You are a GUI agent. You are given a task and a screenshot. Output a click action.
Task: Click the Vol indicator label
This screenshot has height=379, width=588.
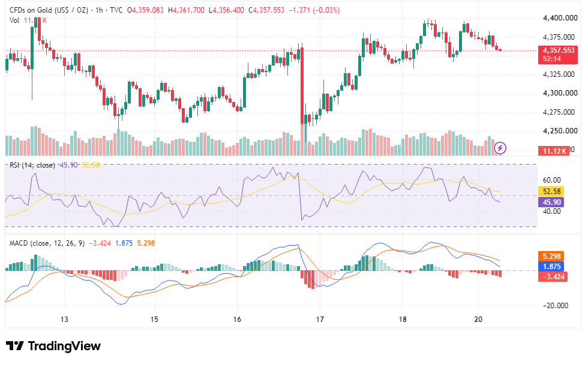tap(14, 20)
